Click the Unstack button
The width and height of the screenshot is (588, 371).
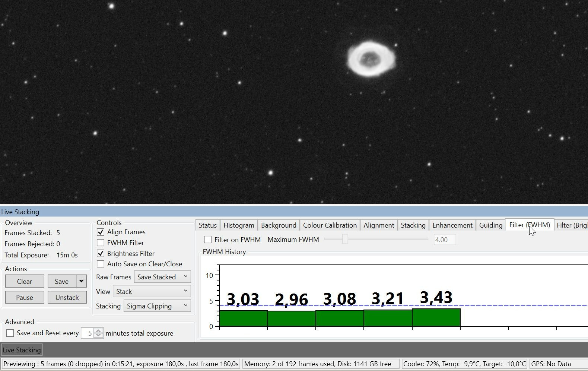coord(67,297)
